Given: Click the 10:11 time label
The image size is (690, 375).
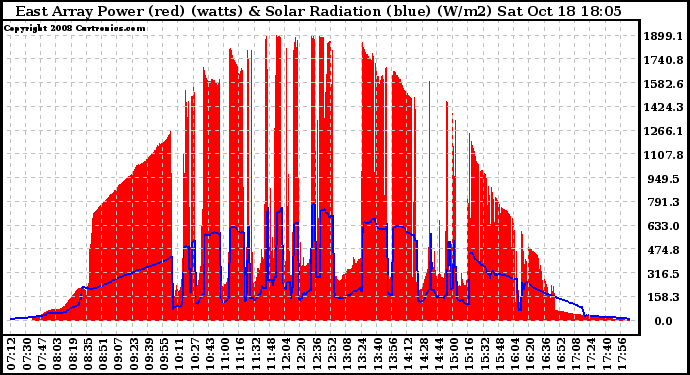Looking at the screenshot, I should (179, 353).
